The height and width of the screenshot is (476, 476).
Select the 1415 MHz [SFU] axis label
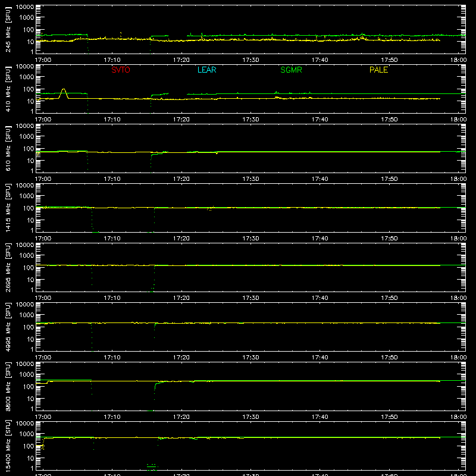tap(8, 208)
